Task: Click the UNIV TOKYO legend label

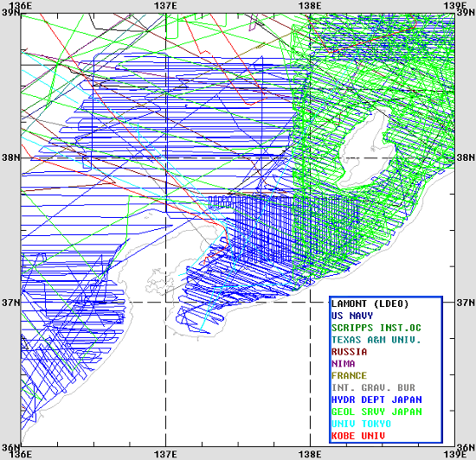Action: point(361,424)
